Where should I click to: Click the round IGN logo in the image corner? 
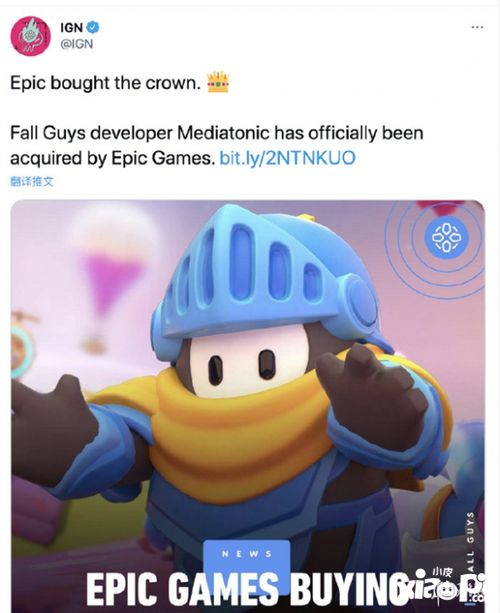pyautogui.click(x=446, y=237)
